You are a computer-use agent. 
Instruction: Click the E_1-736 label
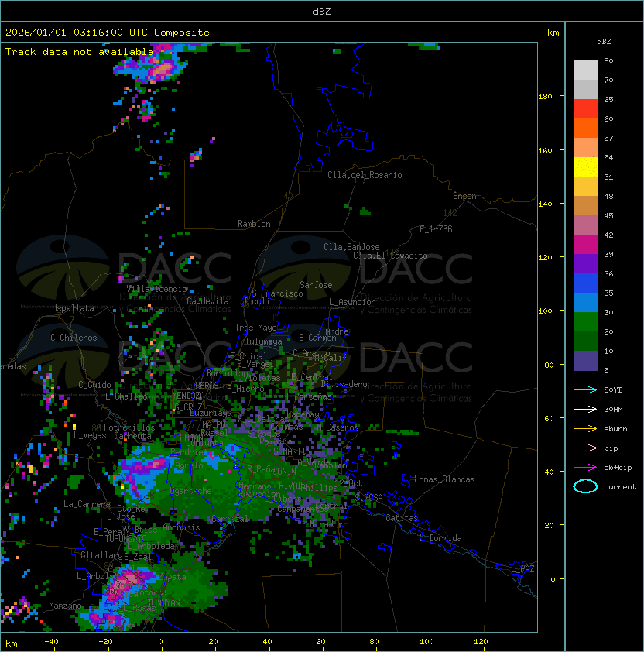pos(436,229)
